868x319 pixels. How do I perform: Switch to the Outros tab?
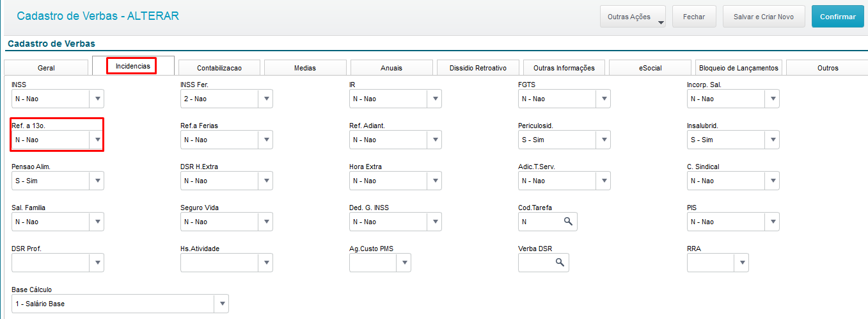click(827, 68)
